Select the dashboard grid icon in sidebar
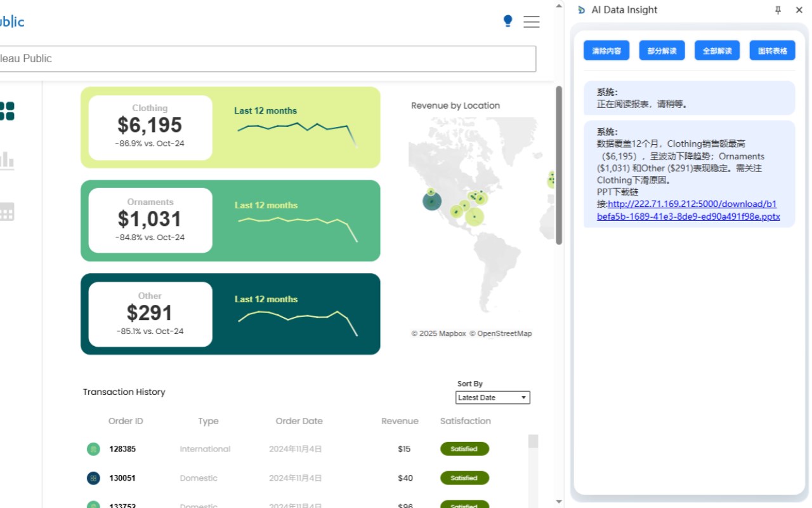The height and width of the screenshot is (508, 812). [x=7, y=111]
